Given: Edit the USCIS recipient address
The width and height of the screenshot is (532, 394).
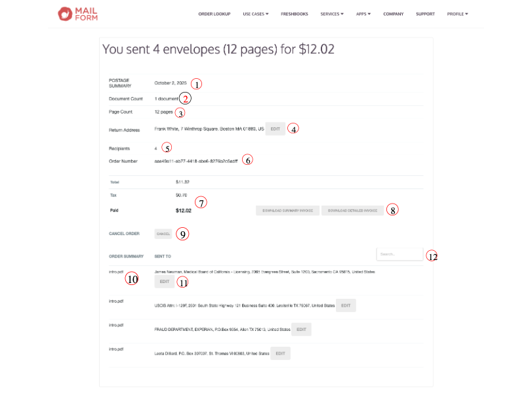Looking at the screenshot, I should pyautogui.click(x=346, y=305).
